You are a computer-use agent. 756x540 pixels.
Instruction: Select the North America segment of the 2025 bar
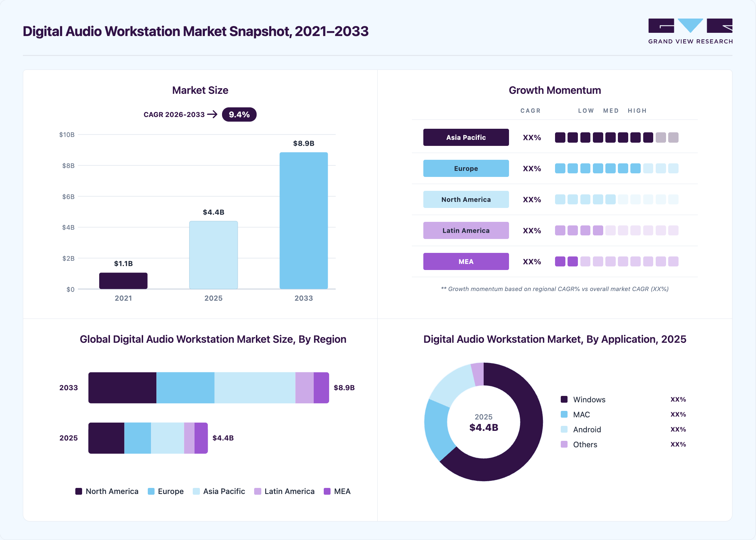[x=106, y=438]
